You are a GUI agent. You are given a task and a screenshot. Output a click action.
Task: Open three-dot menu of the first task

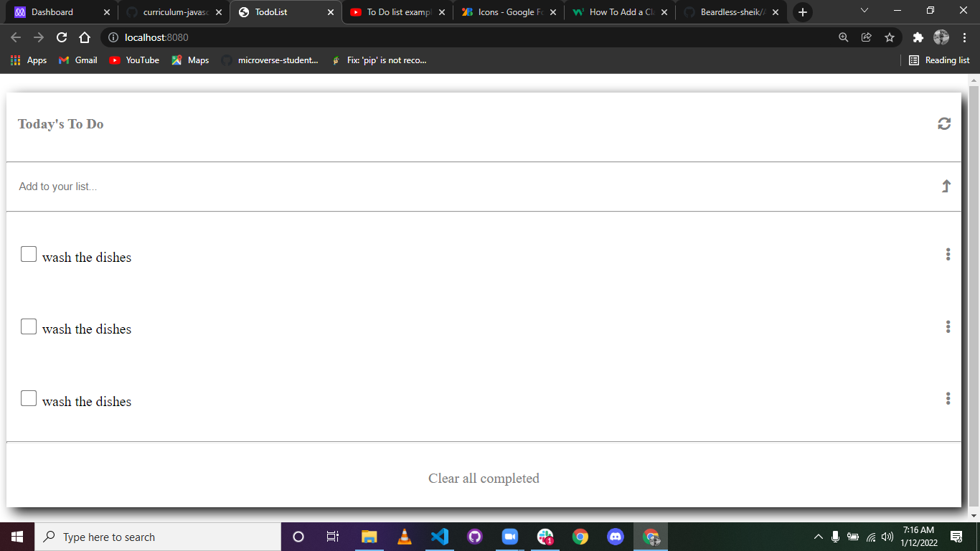pos(948,254)
